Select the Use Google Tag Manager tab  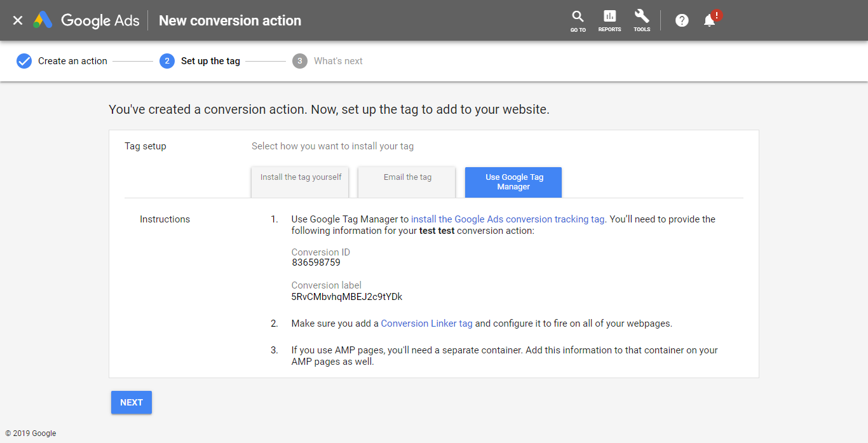[513, 182]
